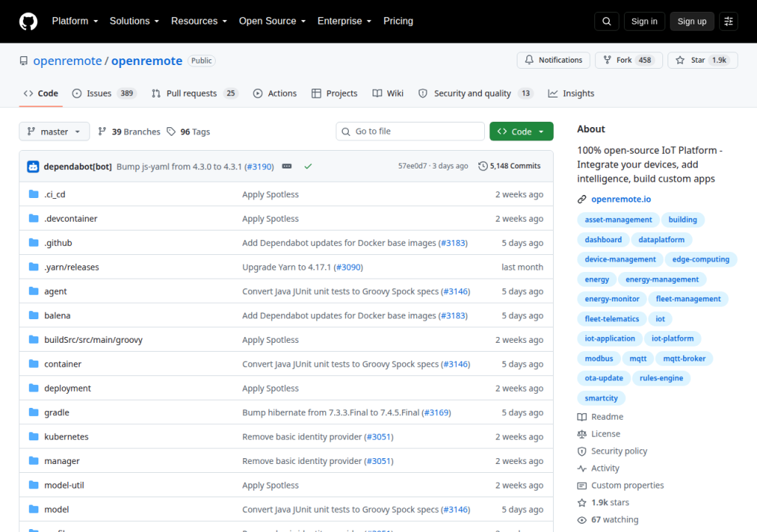Open the master branch selector
Viewport: 757px width, 532px height.
tap(54, 132)
